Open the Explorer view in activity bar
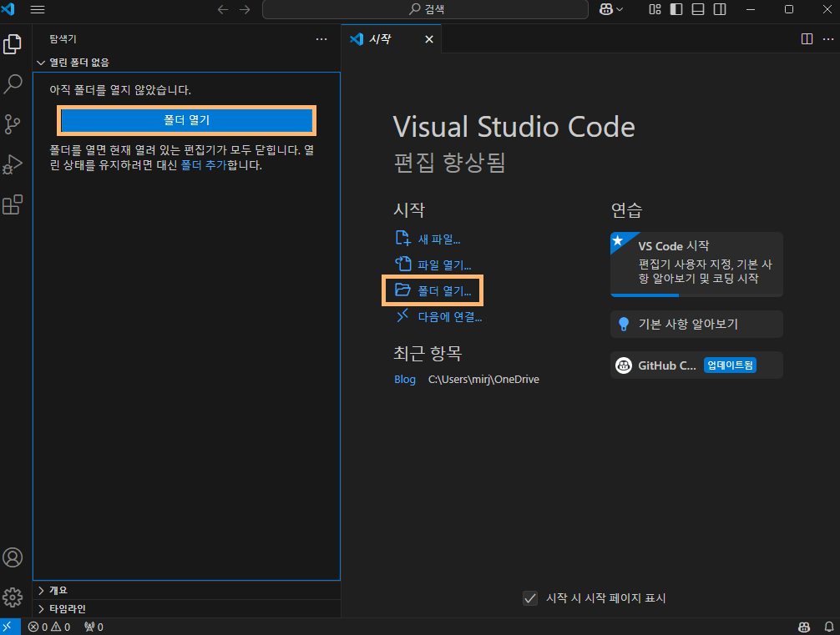The height and width of the screenshot is (635, 840). pyautogui.click(x=13, y=44)
